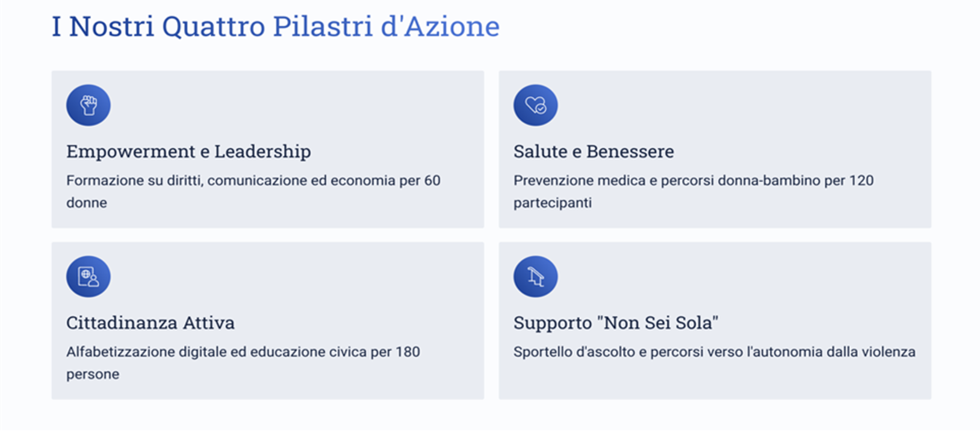This screenshot has width=980, height=432.
Task: Open the "Empowerment e Leadership" title
Action: tap(188, 152)
